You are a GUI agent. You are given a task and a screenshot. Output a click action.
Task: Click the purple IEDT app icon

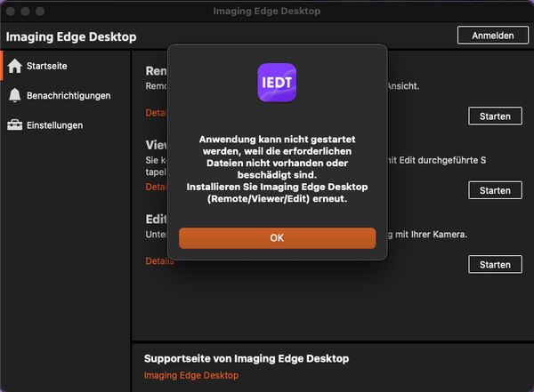pyautogui.click(x=276, y=82)
